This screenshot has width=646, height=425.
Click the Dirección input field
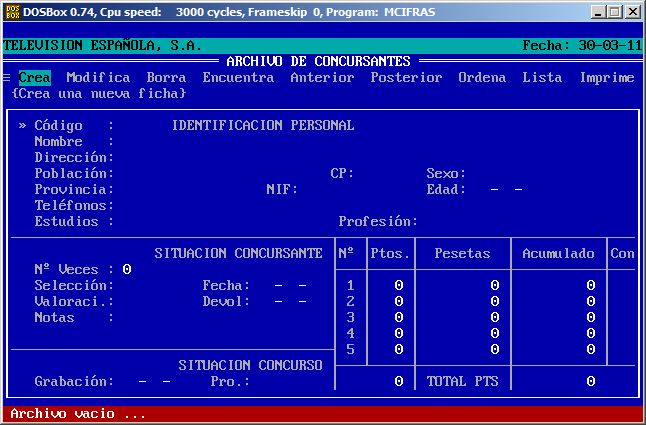(x=200, y=158)
